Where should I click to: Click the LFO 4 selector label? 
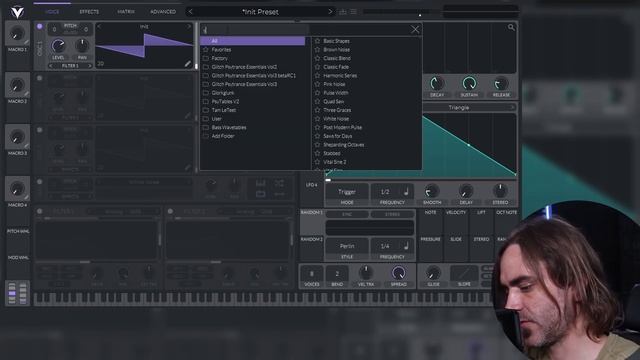tap(311, 185)
